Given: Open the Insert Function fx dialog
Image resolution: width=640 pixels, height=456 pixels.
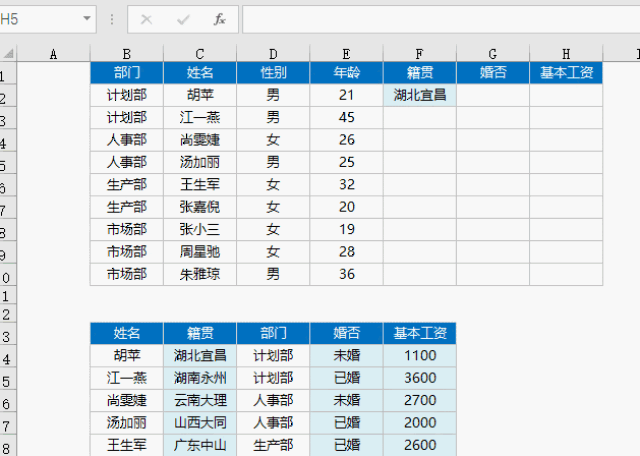Looking at the screenshot, I should click(x=220, y=19).
